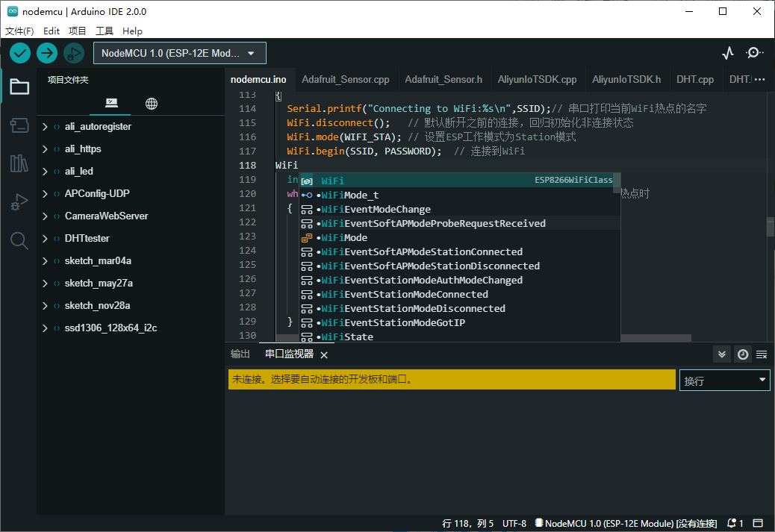Click UTF-8 encoding in status bar
The height and width of the screenshot is (532, 775).
[x=514, y=523]
